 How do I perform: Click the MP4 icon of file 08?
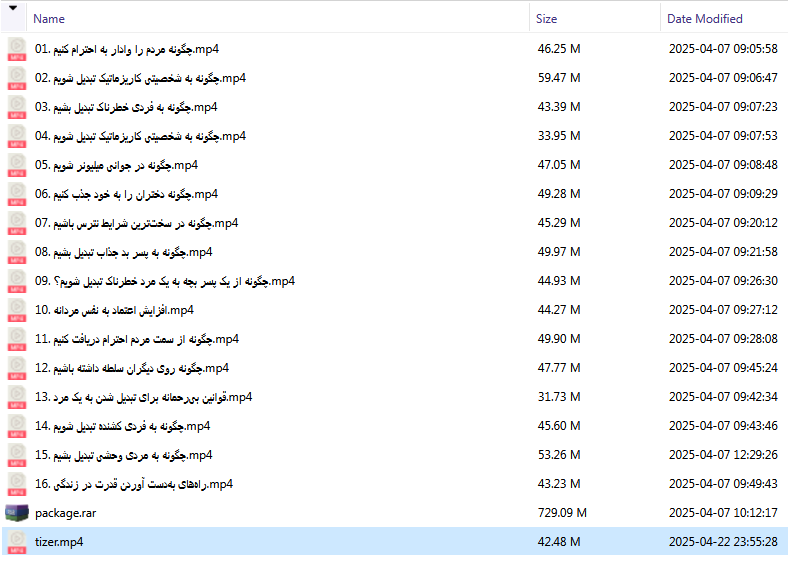click(17, 252)
